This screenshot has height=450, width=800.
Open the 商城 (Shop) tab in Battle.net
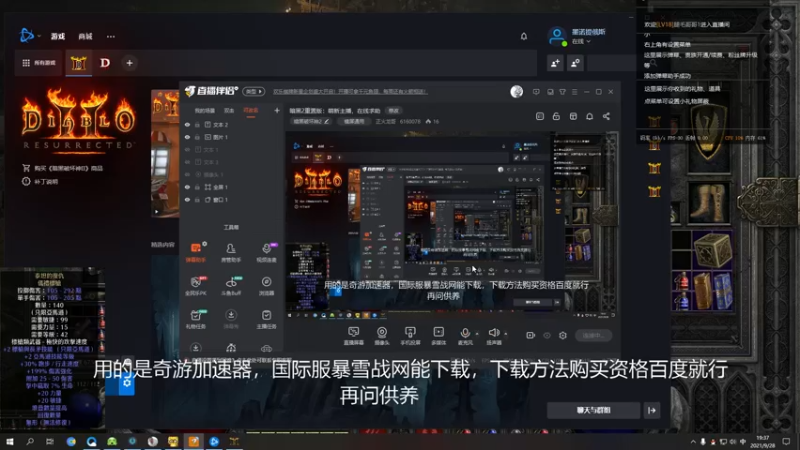pos(85,36)
